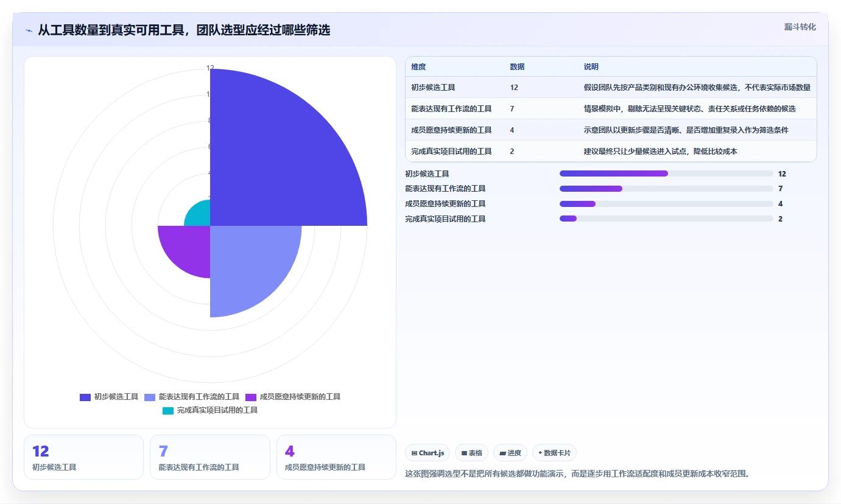Click the 说明 column header
This screenshot has width=841, height=504.
(591, 67)
